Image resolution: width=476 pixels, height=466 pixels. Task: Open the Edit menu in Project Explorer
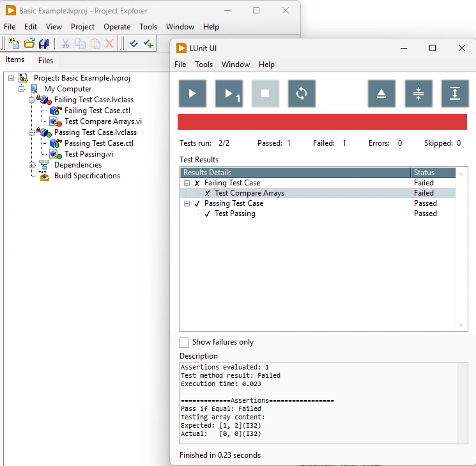pos(31,27)
